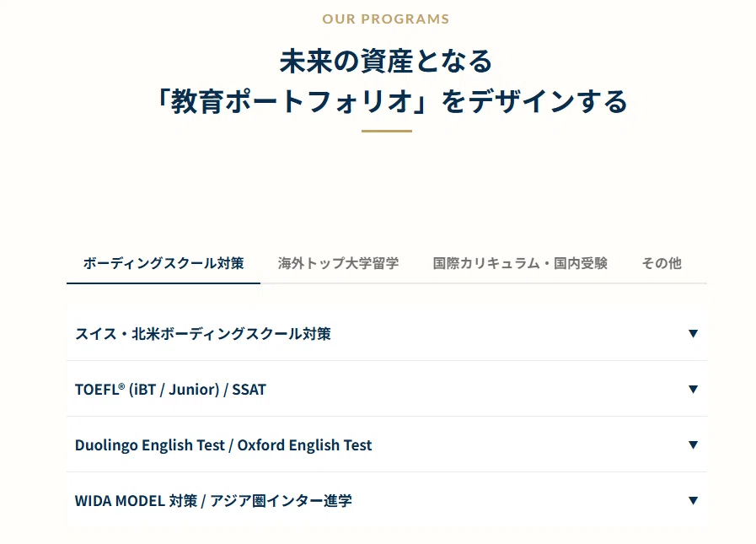This screenshot has width=756, height=544.
Task: Click the gold divider line under heading
Action: (x=387, y=131)
